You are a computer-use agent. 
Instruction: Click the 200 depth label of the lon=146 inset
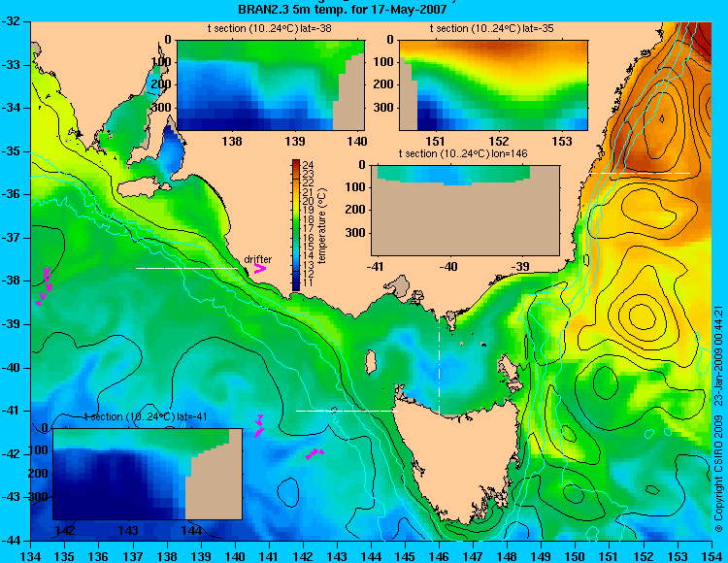click(x=355, y=210)
